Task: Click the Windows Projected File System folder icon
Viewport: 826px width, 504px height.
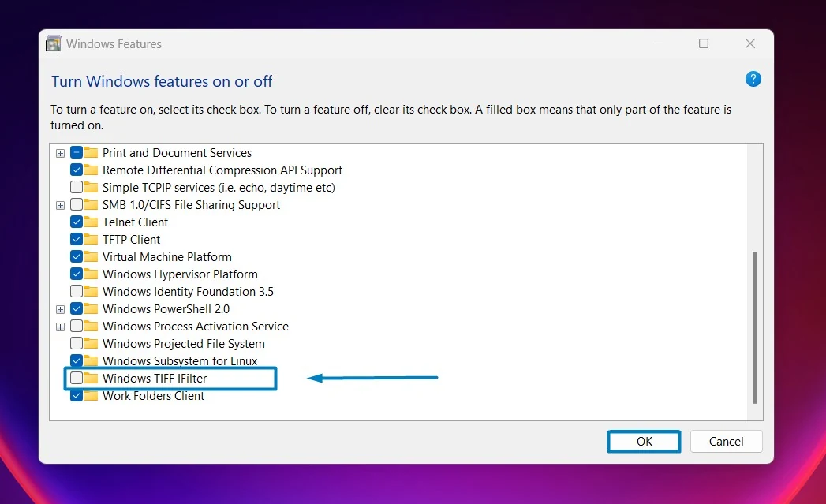Action: pos(91,343)
